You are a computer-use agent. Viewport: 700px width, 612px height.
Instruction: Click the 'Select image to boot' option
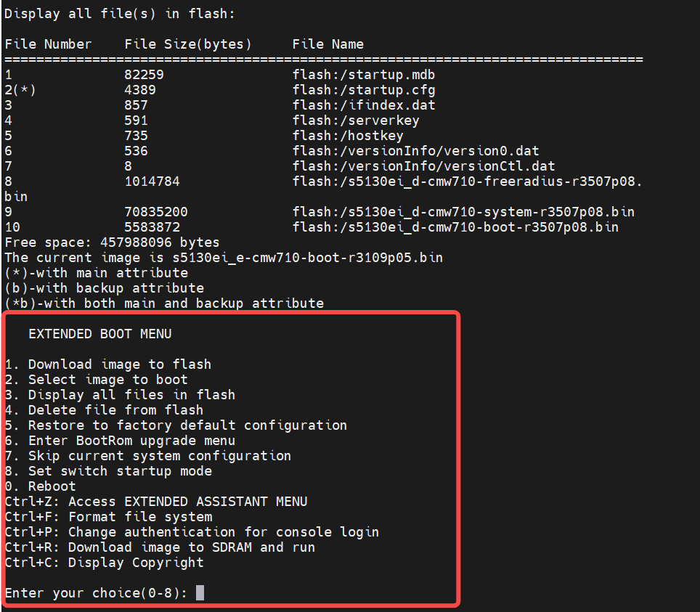[96, 380]
